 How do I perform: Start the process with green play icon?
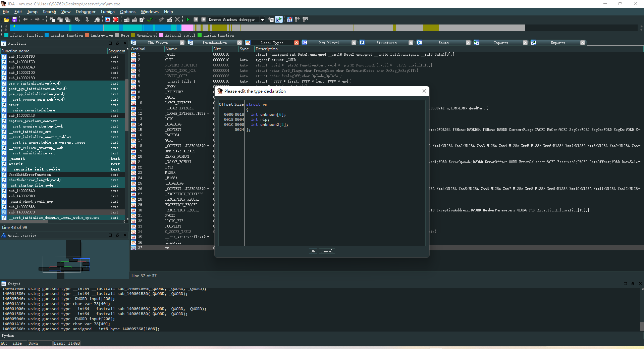pos(188,20)
